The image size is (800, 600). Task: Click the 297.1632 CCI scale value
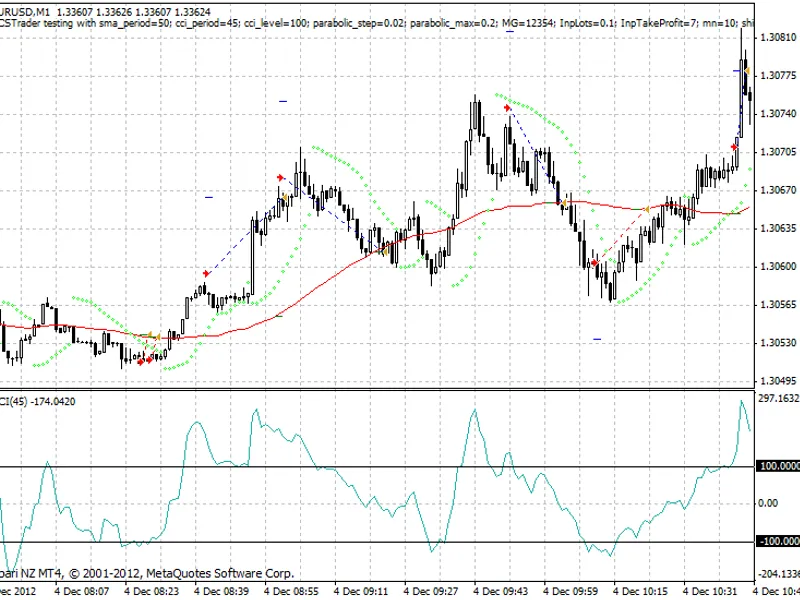pos(779,398)
